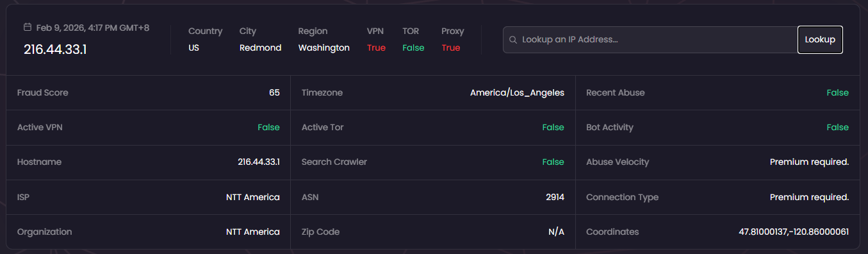Click the VPN True status

376,47
